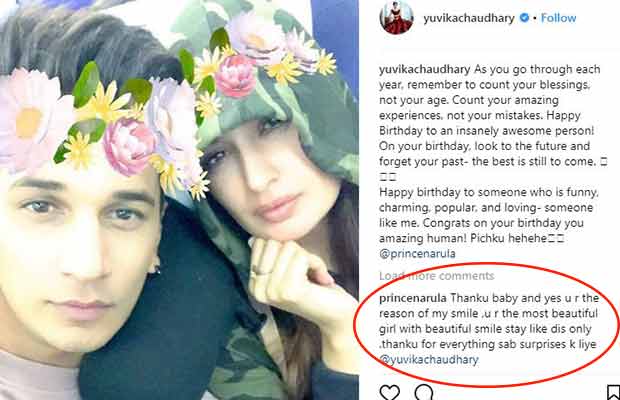Click the bold yuvikachaudhary name starting the caption
This screenshot has height=400, width=620.
[x=425, y=70]
